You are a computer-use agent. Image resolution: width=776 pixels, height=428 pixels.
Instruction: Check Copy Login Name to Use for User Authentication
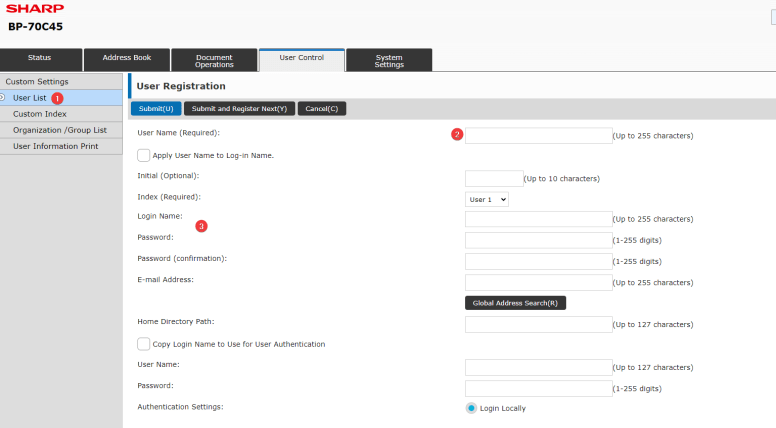[x=144, y=343]
